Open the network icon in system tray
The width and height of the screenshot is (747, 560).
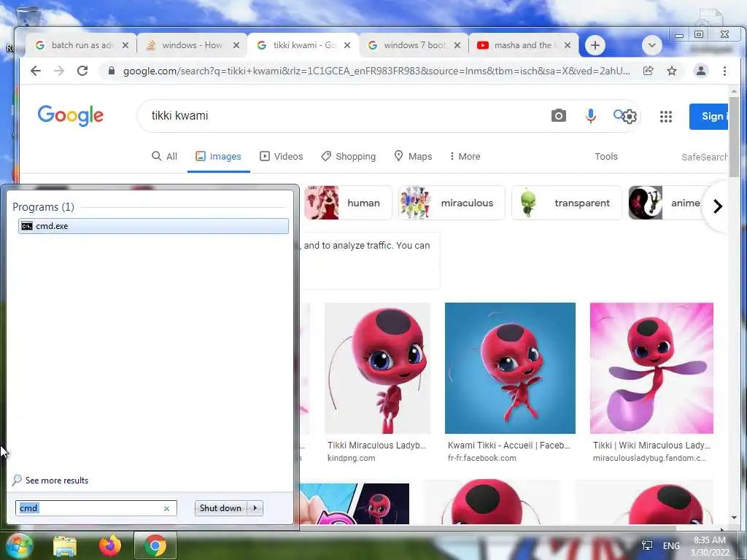click(x=647, y=545)
